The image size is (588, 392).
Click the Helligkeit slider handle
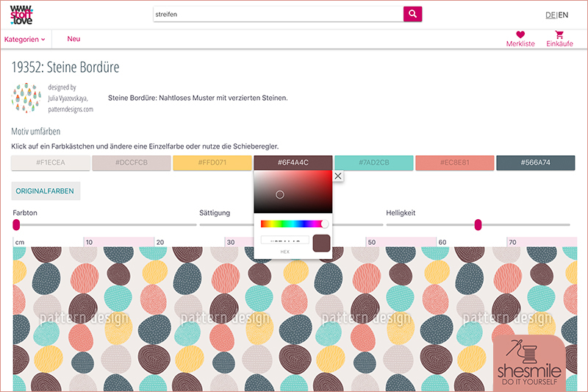coord(478,225)
